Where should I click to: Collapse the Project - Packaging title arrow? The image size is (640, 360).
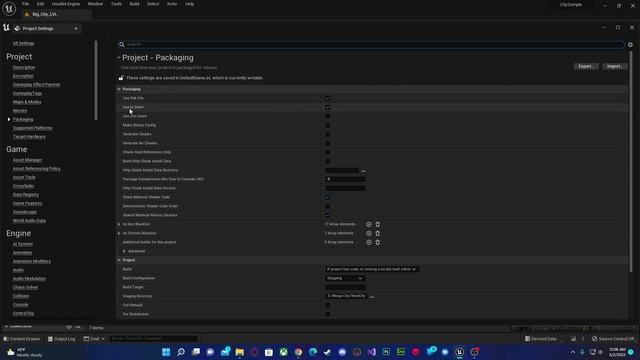pos(119,58)
